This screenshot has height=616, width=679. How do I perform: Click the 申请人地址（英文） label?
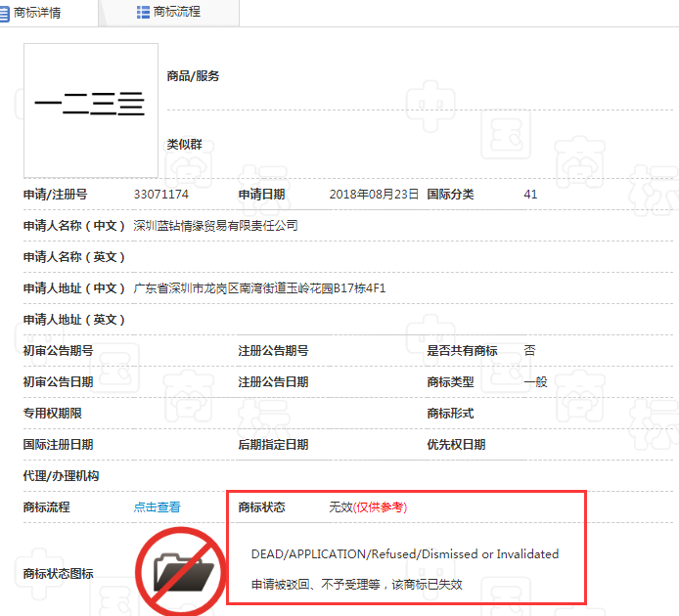point(73,320)
